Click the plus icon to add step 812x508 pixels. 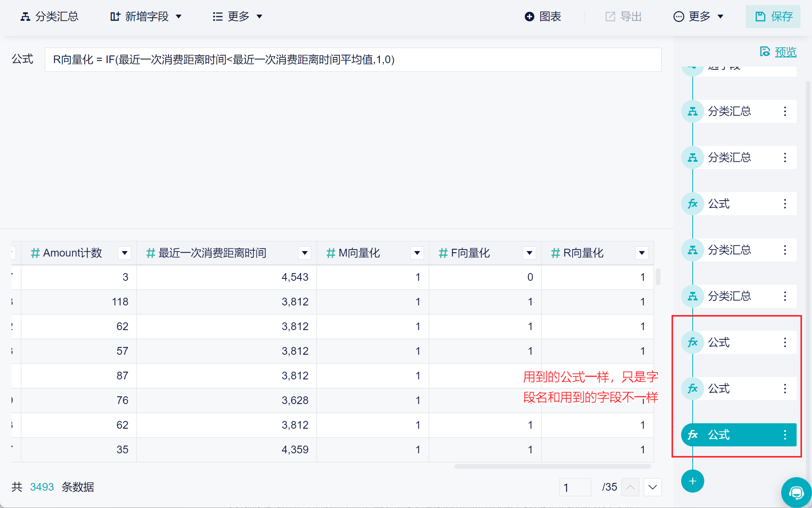click(x=692, y=481)
